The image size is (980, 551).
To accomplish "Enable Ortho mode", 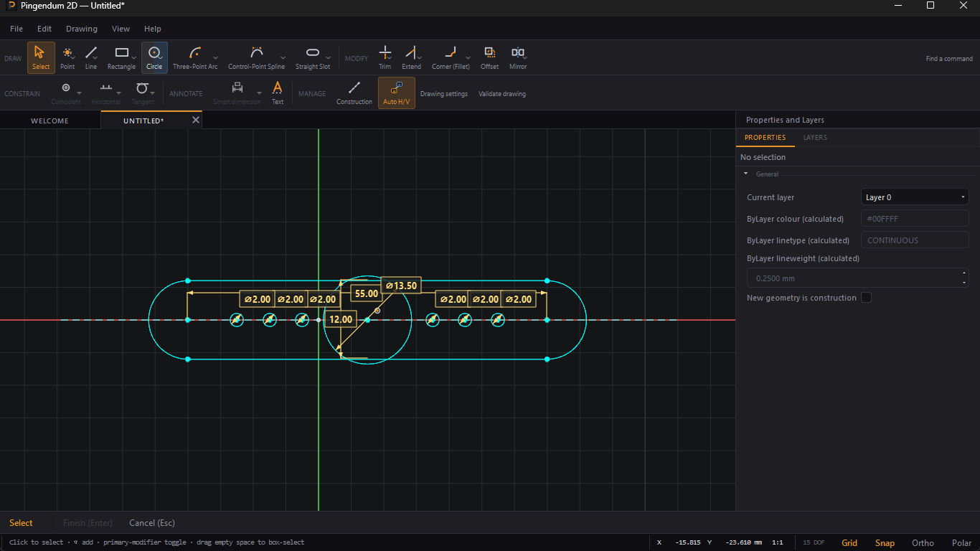I will click(923, 542).
